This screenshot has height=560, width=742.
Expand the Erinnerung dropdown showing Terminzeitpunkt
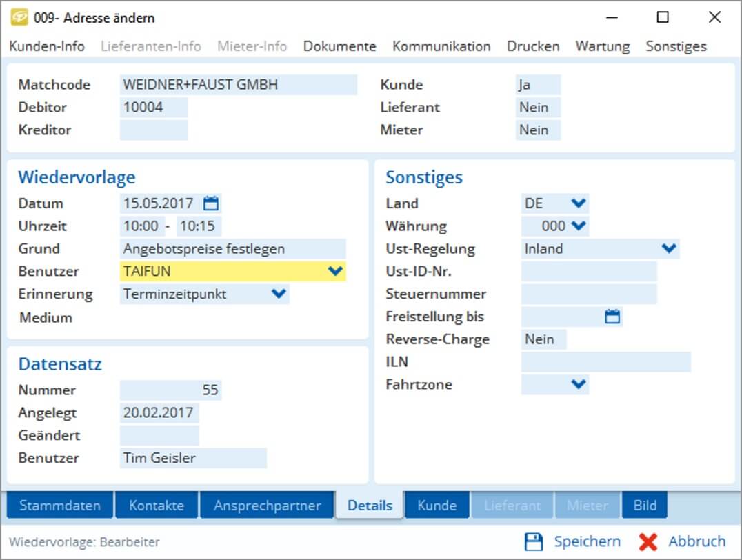pyautogui.click(x=279, y=294)
